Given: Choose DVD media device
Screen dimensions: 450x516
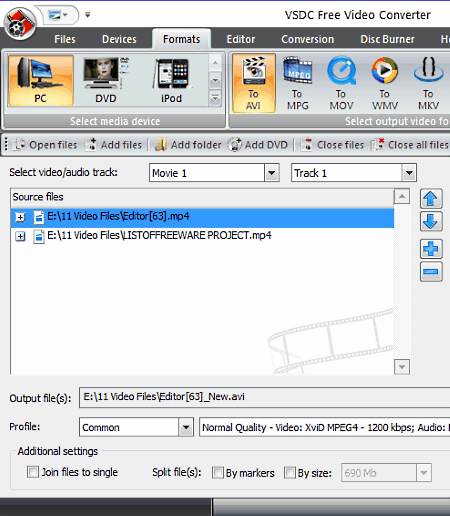Looking at the screenshot, I should coord(106,81).
